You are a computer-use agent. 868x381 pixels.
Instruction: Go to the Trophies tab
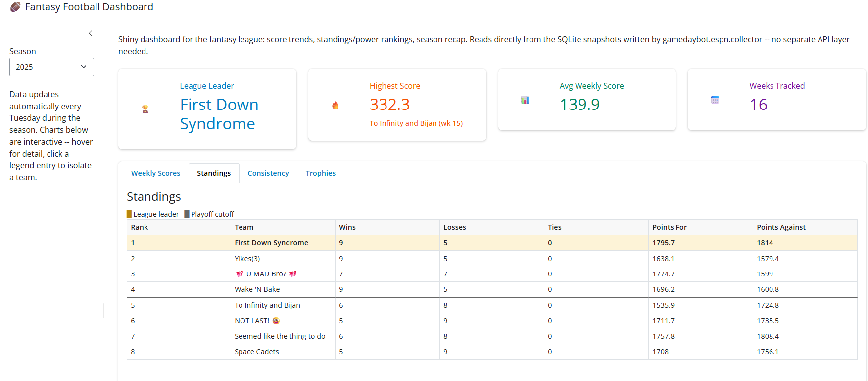click(321, 173)
